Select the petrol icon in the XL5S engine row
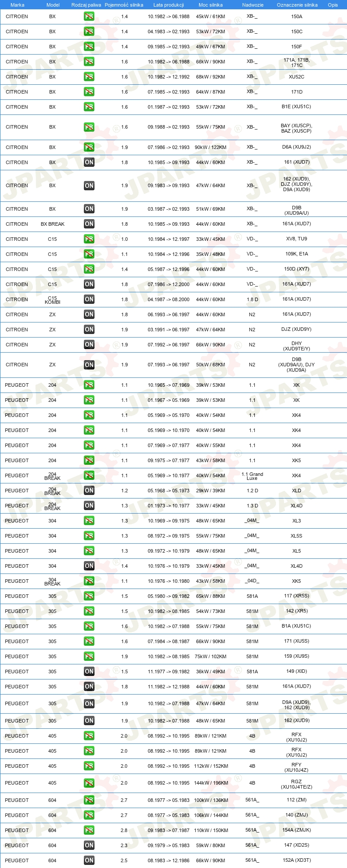347x868 pixels. tap(89, 536)
